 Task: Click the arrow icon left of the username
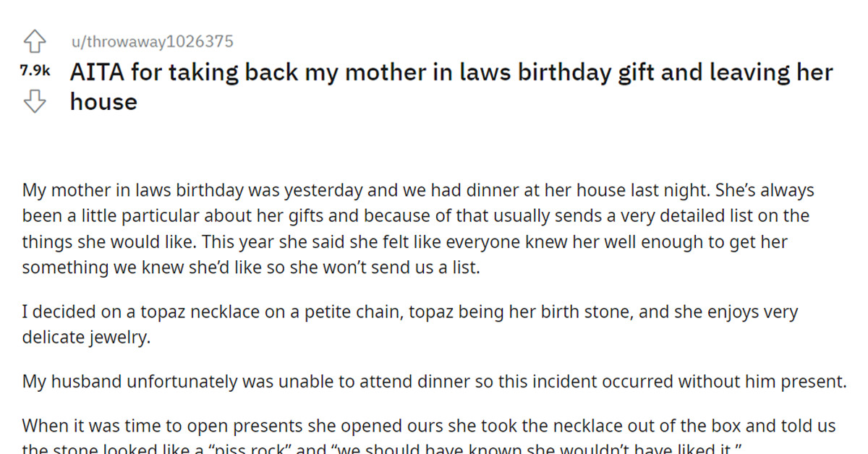point(35,41)
